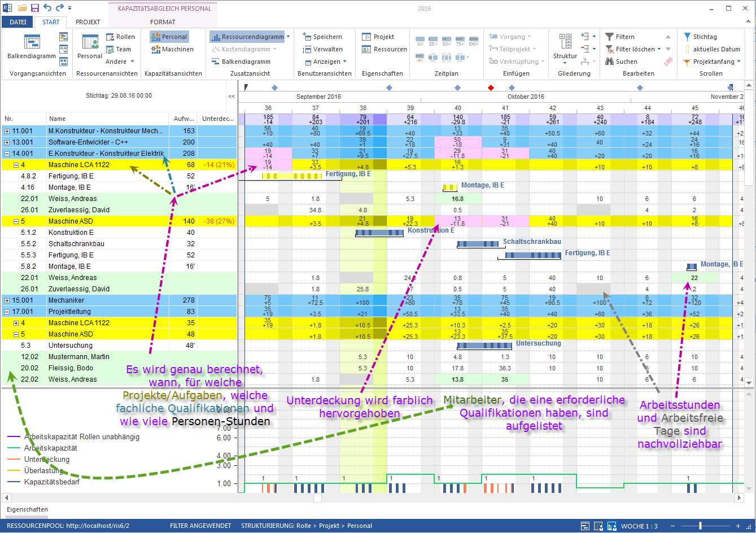The height and width of the screenshot is (533, 756).
Task: Click Speichern in Benutzeransichten group
Action: (322, 37)
